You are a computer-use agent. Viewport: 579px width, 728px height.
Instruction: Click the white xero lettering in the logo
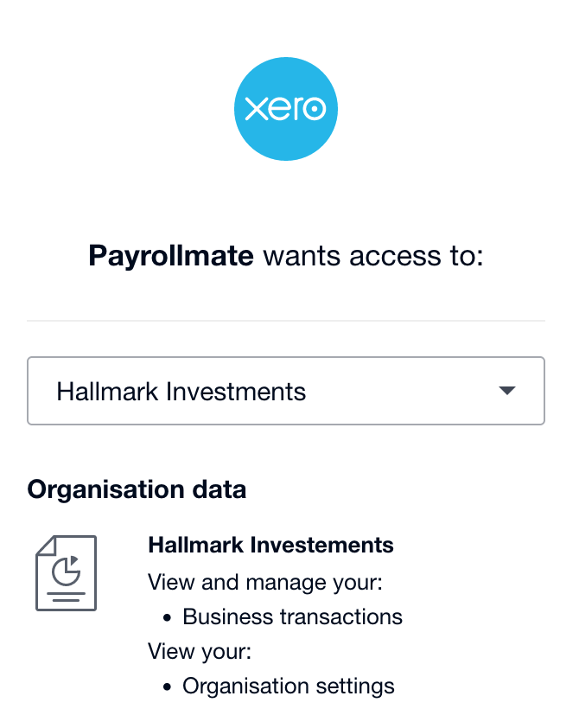point(285,110)
